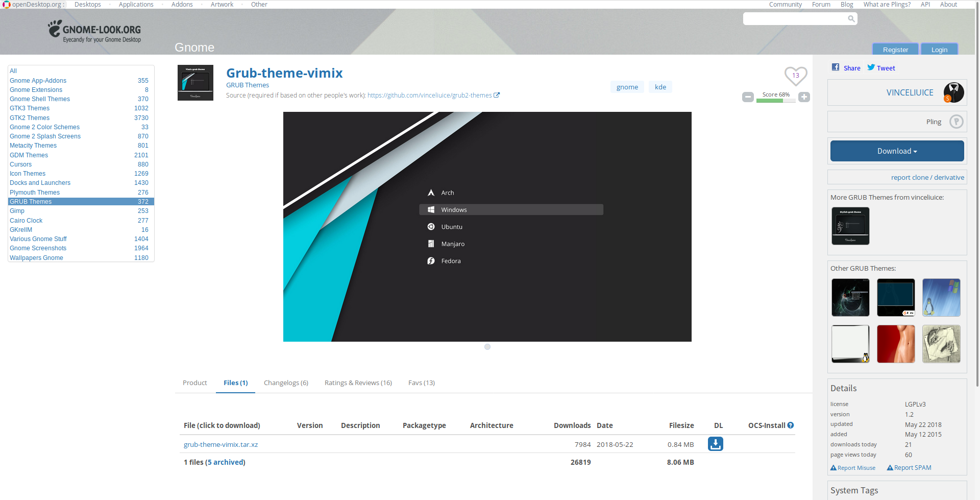The height and width of the screenshot is (500, 980).
Task: Open VINCELIUICE's avatar
Action: [x=953, y=92]
